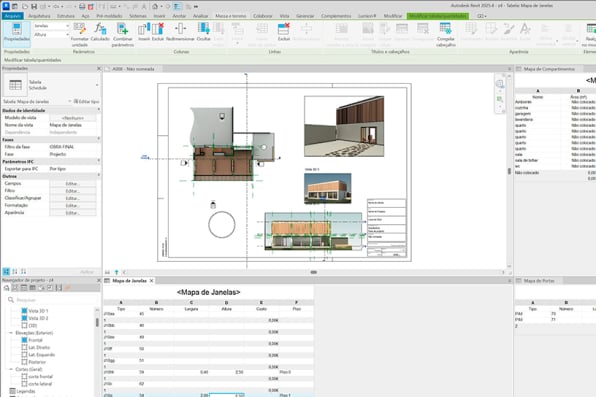Viewport: 596px width, 397px height.
Task: Click the Revit application logo icon
Action: pyautogui.click(x=6, y=6)
